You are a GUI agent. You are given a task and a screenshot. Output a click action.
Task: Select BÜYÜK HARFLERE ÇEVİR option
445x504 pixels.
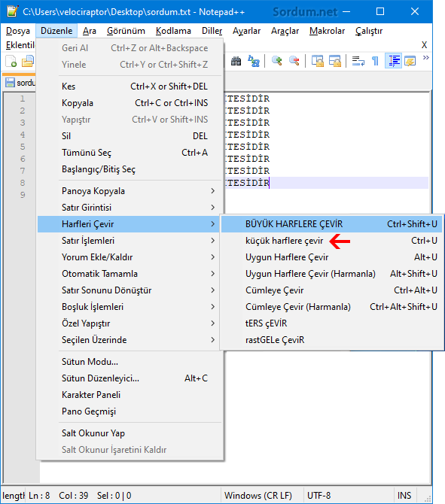tap(332, 224)
